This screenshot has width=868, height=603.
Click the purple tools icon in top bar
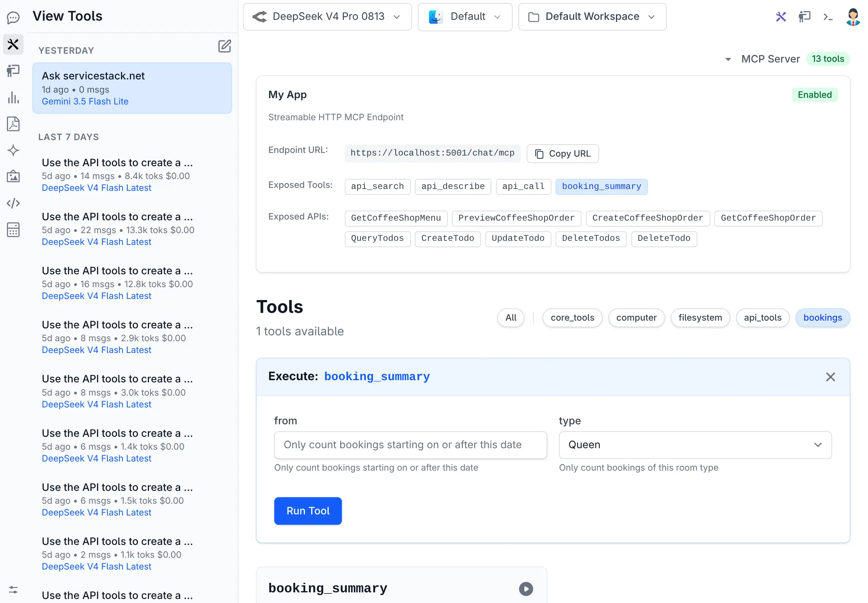point(781,17)
